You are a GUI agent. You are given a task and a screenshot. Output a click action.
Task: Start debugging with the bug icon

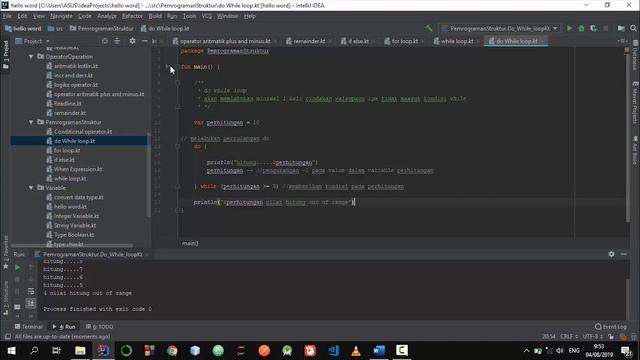(x=581, y=28)
